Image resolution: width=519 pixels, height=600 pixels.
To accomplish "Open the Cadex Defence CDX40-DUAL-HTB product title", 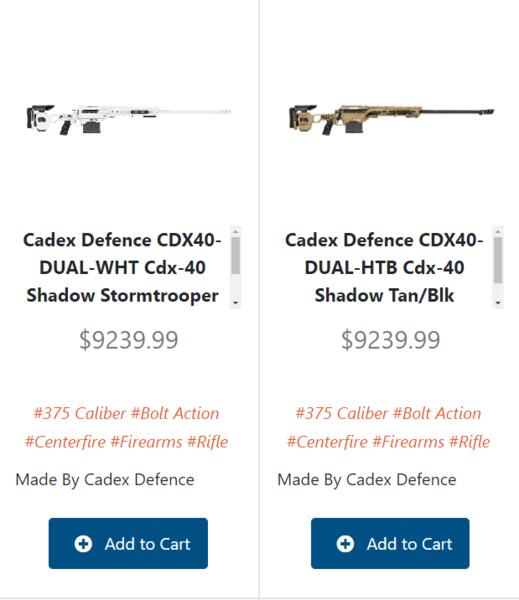I will (384, 267).
